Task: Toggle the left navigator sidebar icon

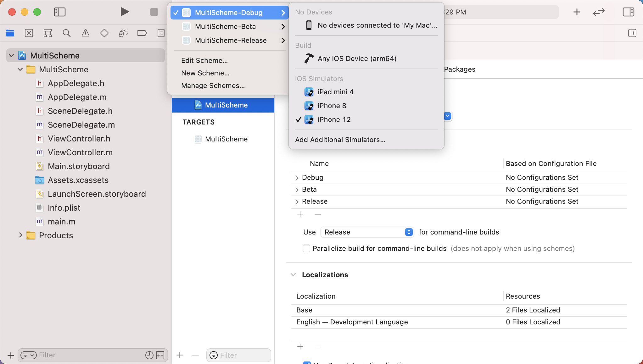Action: point(59,12)
